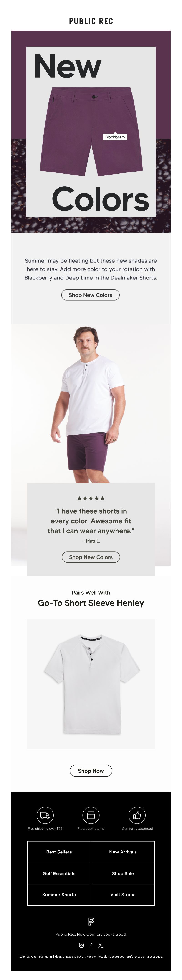Open the New Arrivals menu link
This screenshot has height=980, width=182.
point(123,852)
